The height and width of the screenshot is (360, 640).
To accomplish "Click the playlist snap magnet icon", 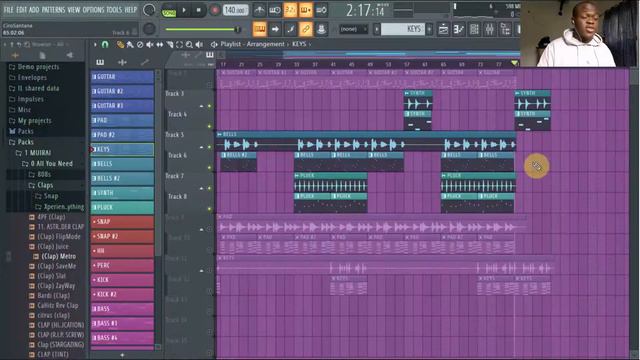I will click(x=105, y=44).
